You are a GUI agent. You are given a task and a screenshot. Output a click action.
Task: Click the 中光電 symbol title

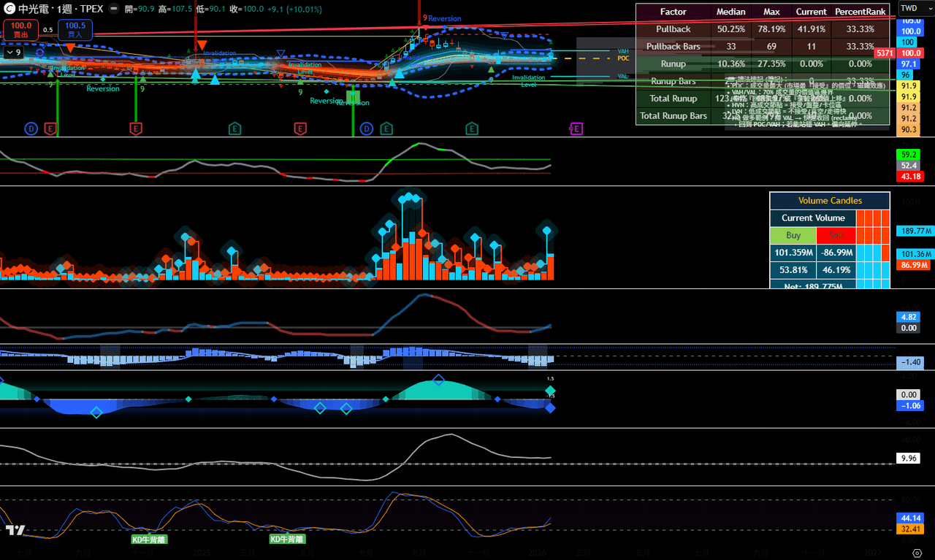pyautogui.click(x=34, y=9)
